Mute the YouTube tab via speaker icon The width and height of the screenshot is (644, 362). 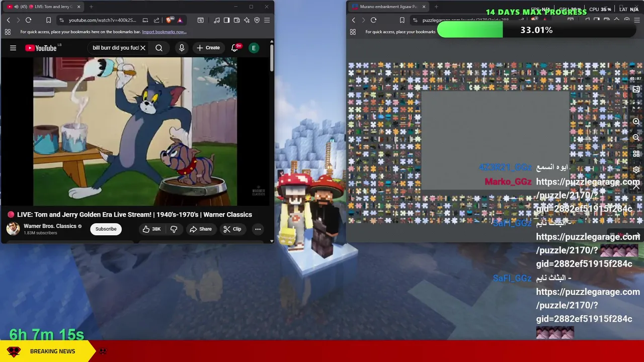(17, 7)
